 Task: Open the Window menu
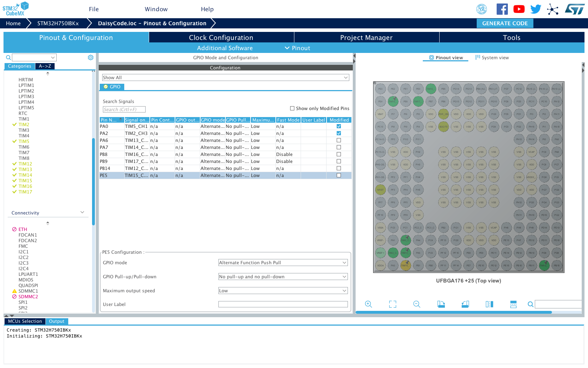(x=156, y=9)
